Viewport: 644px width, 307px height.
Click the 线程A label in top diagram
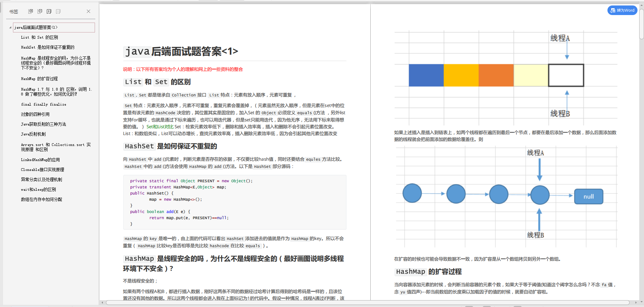560,38
